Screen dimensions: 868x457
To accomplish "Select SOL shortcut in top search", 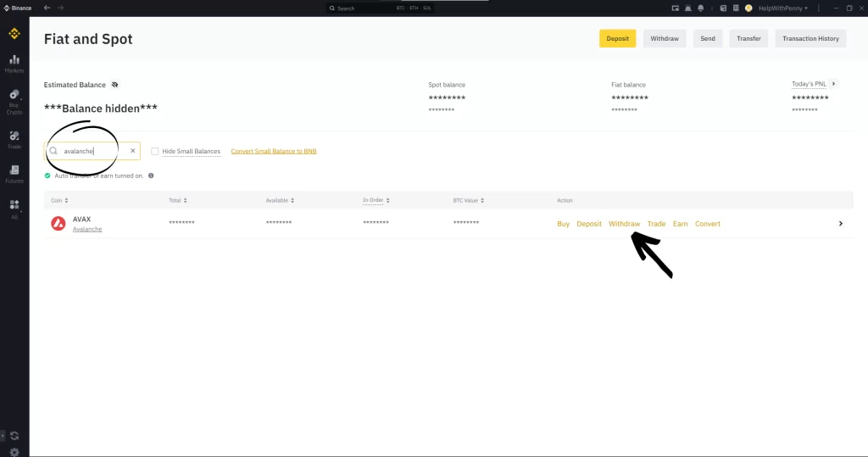I will (x=427, y=8).
